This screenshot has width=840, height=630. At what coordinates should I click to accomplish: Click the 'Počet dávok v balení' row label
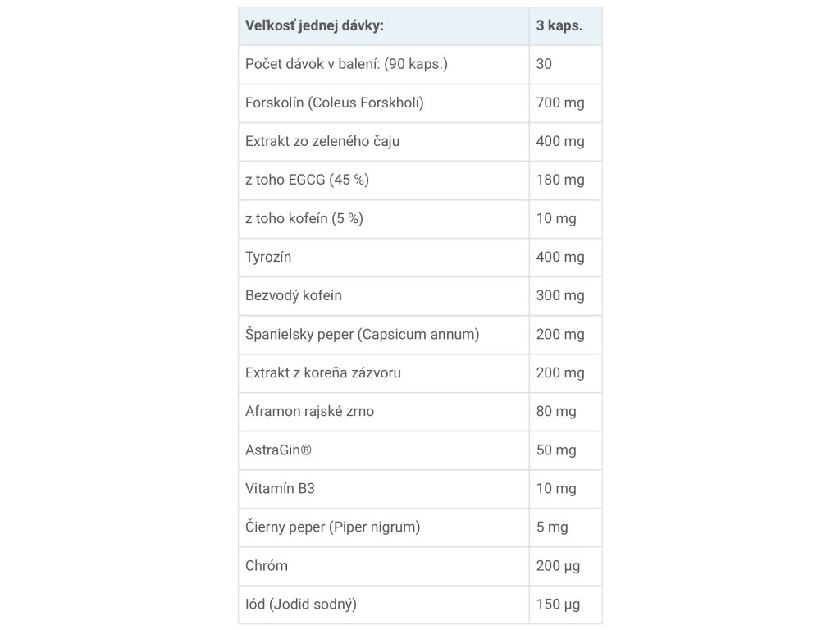point(384,64)
